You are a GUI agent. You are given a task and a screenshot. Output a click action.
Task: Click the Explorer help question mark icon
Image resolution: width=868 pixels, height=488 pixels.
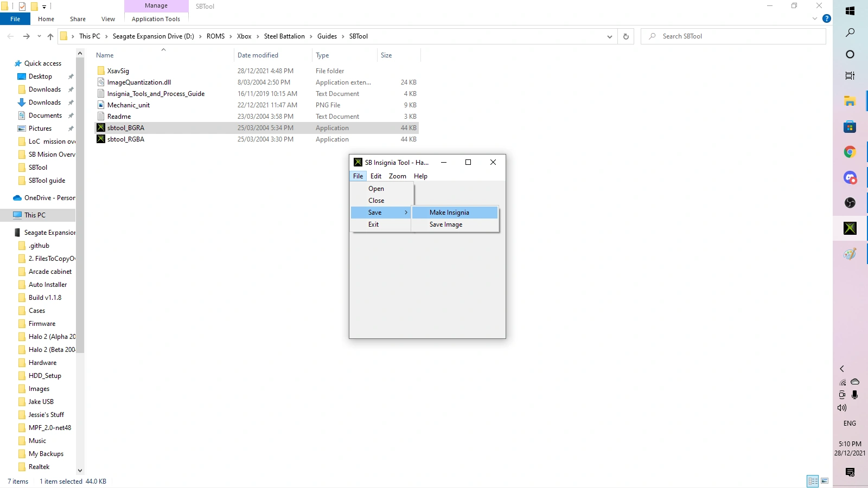point(827,18)
